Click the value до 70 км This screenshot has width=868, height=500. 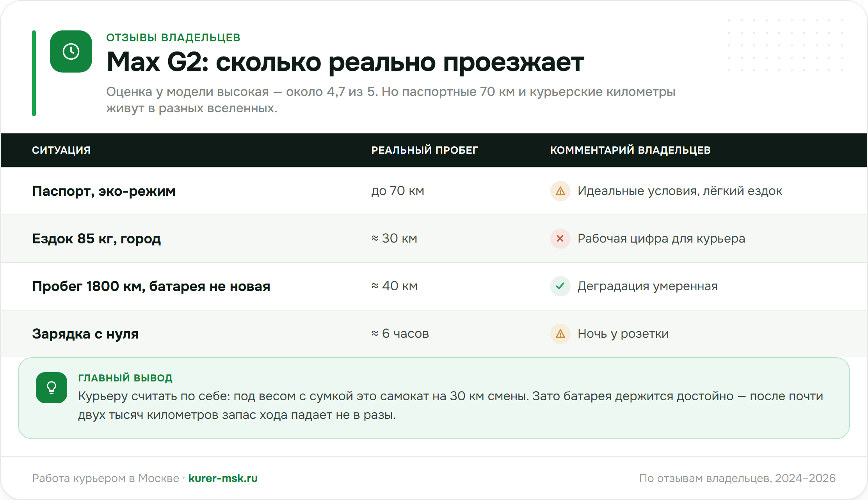click(x=398, y=191)
